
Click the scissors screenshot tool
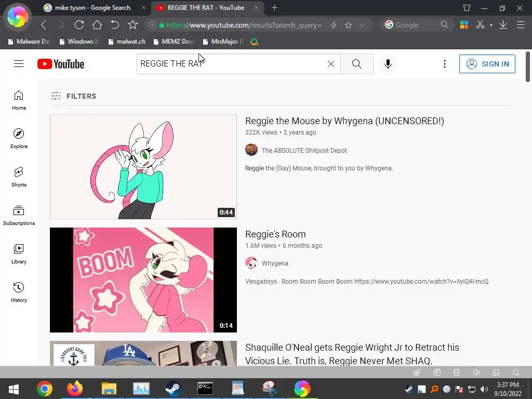point(480,25)
